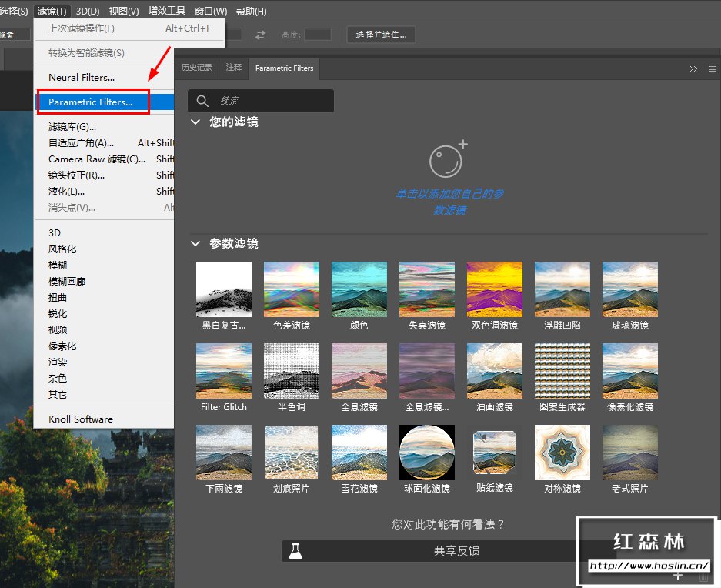Select the 半色调 filter thumbnail
This screenshot has height=588, width=721.
(x=292, y=371)
